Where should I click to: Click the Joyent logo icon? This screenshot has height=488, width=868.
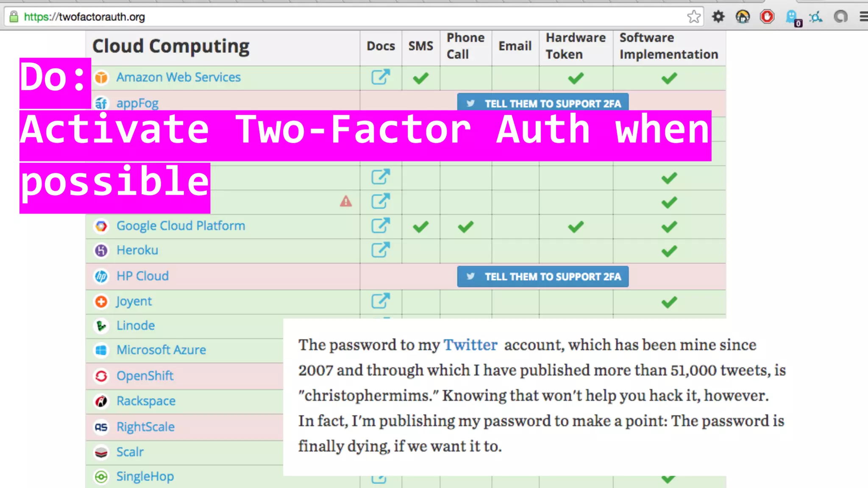[101, 302]
